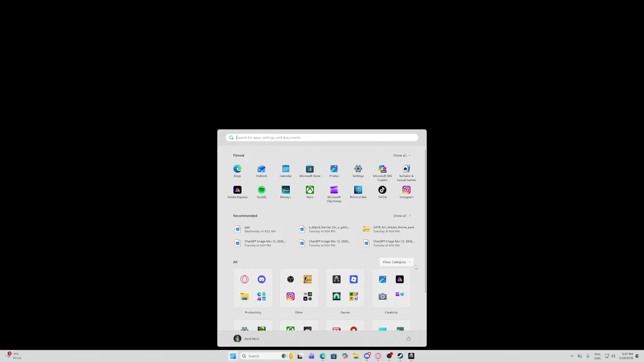
Task: Open Outlook from pinned apps
Action: pos(262,171)
